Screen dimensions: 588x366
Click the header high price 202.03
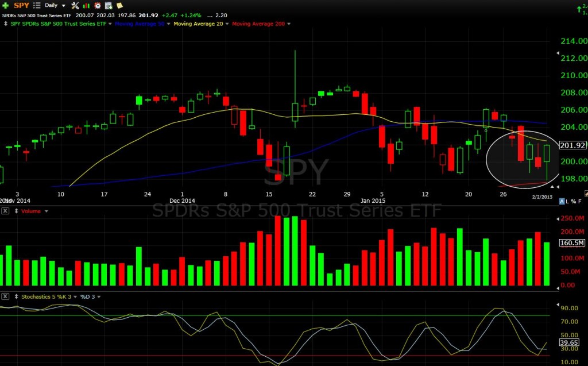tap(106, 16)
